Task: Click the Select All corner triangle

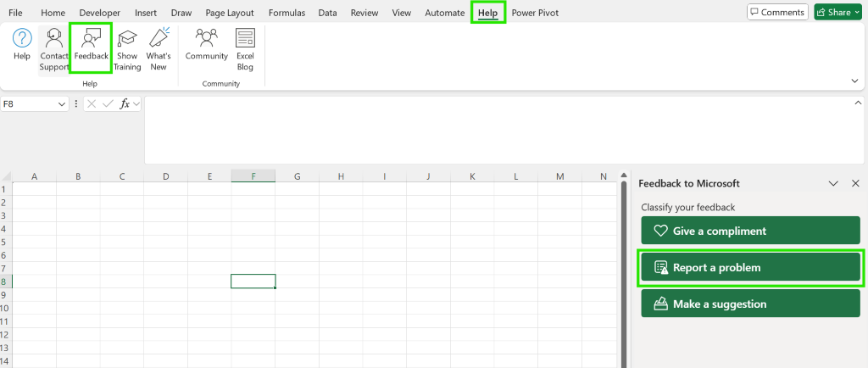Action: point(6,176)
